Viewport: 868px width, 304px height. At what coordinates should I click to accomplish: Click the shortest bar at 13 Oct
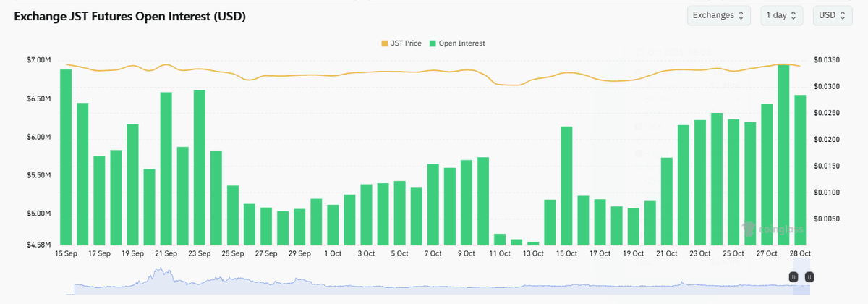[x=533, y=243]
